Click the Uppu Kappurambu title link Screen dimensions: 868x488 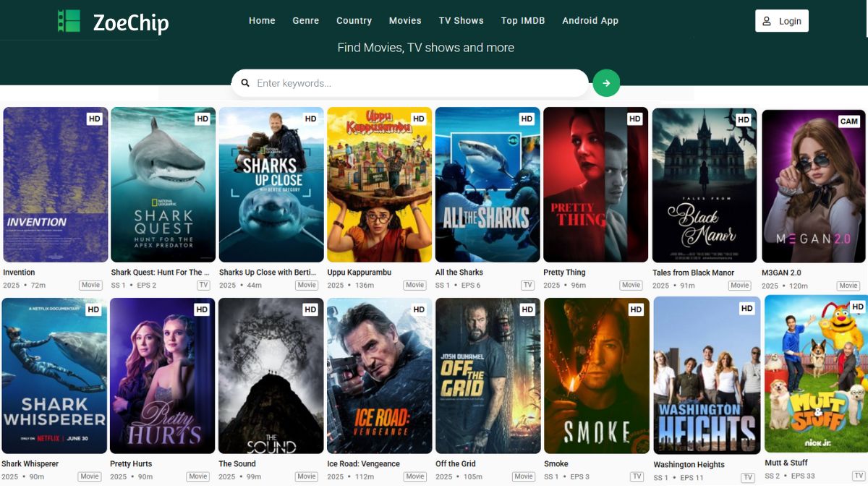click(x=360, y=273)
